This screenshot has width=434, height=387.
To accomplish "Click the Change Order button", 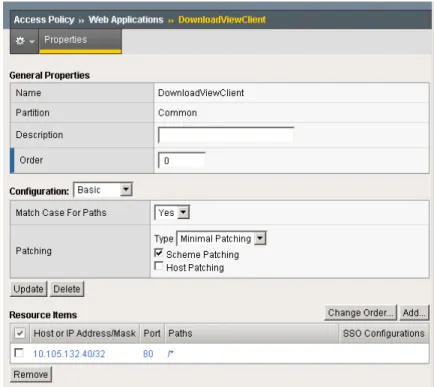I will coord(360,313).
